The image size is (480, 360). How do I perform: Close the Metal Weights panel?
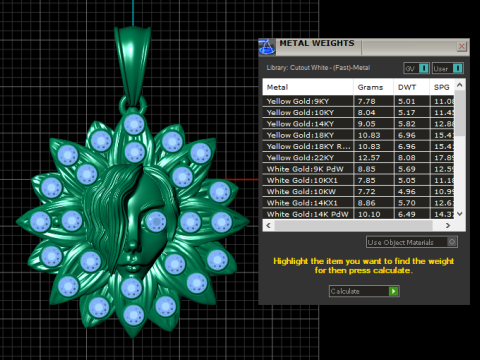[x=462, y=46]
